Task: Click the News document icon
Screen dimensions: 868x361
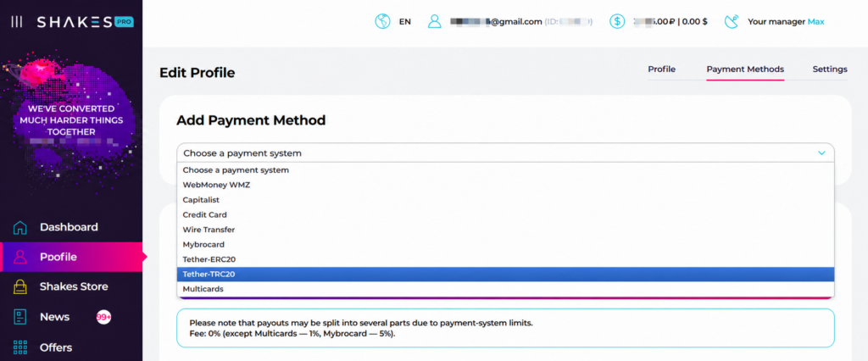Action: tap(20, 317)
